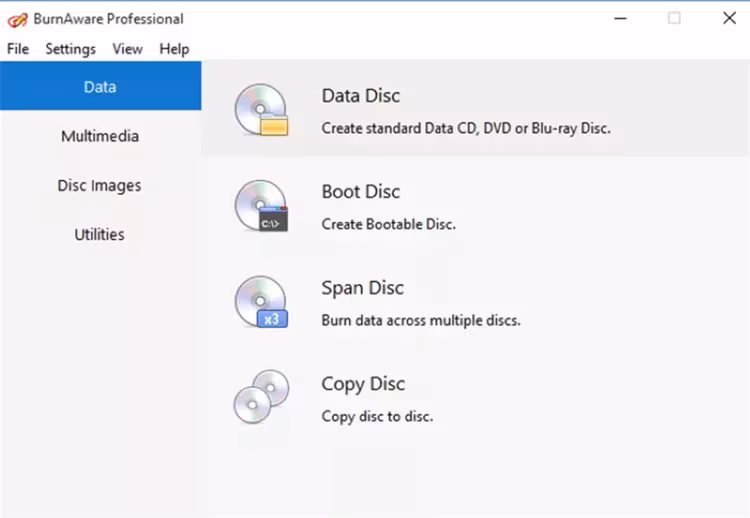This screenshot has height=518, width=750.
Task: Click the Boot Disc icon
Action: (x=261, y=206)
